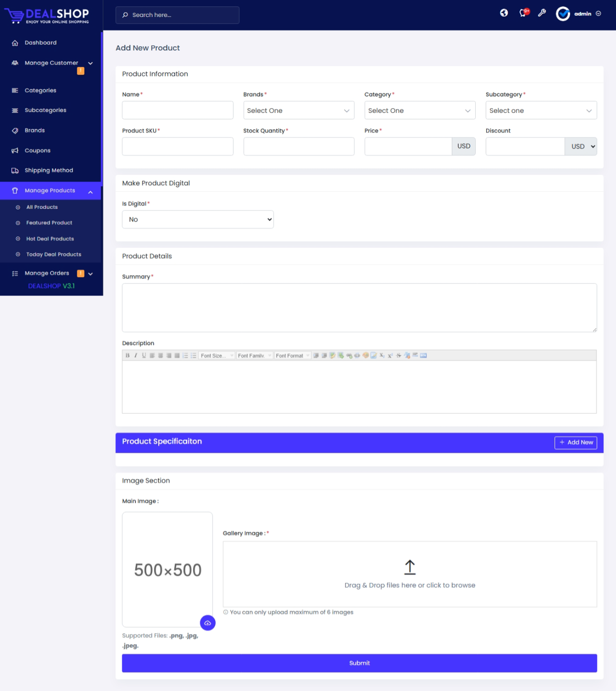This screenshot has width=616, height=691.
Task: Open the Font Size selector in editor
Action: [x=217, y=355]
